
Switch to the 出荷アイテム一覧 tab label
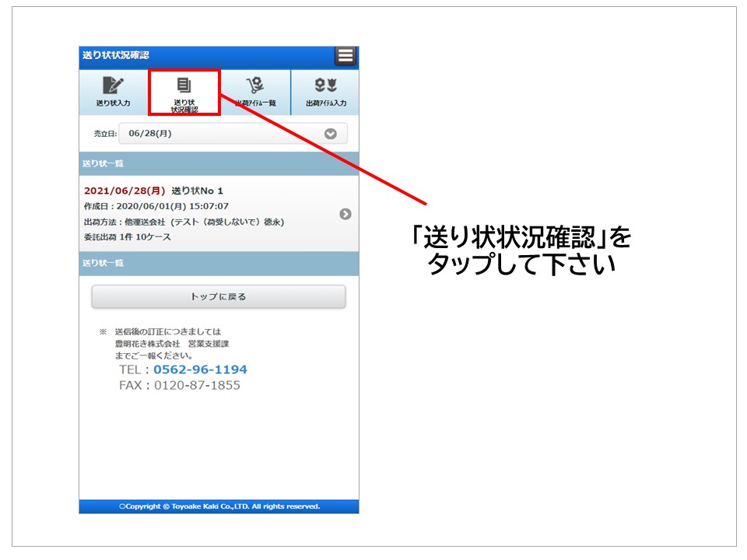point(255,103)
